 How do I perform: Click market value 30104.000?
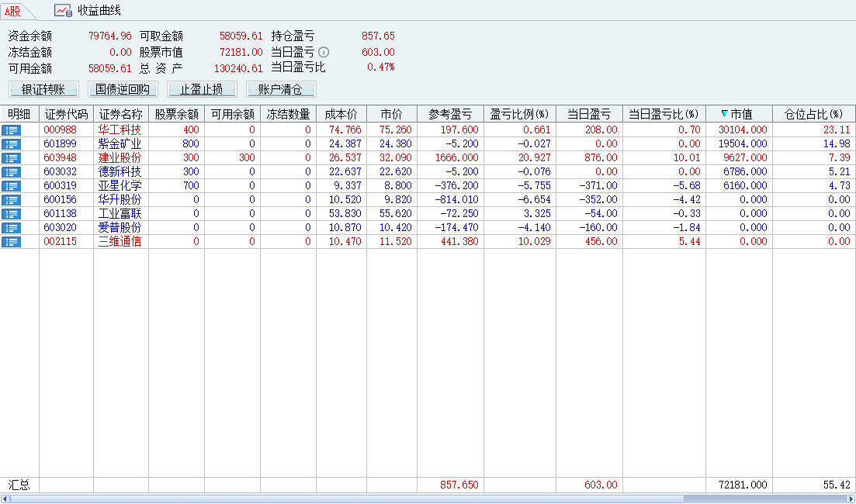pos(743,129)
